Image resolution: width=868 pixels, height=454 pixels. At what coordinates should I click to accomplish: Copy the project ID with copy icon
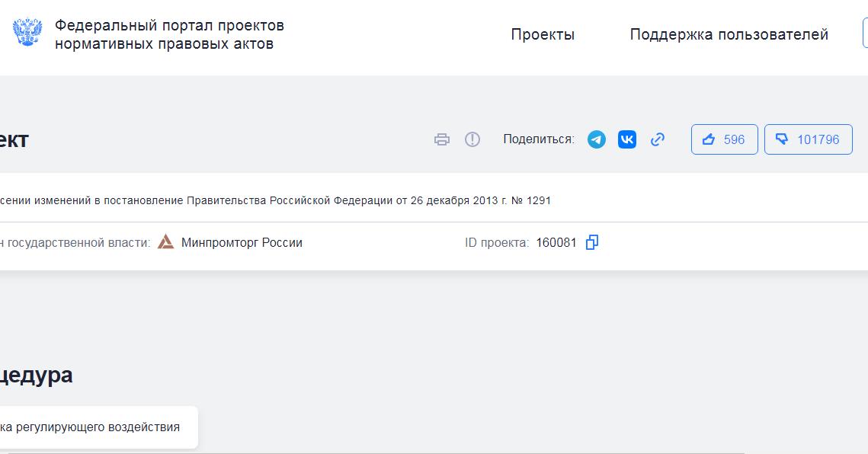coord(592,242)
